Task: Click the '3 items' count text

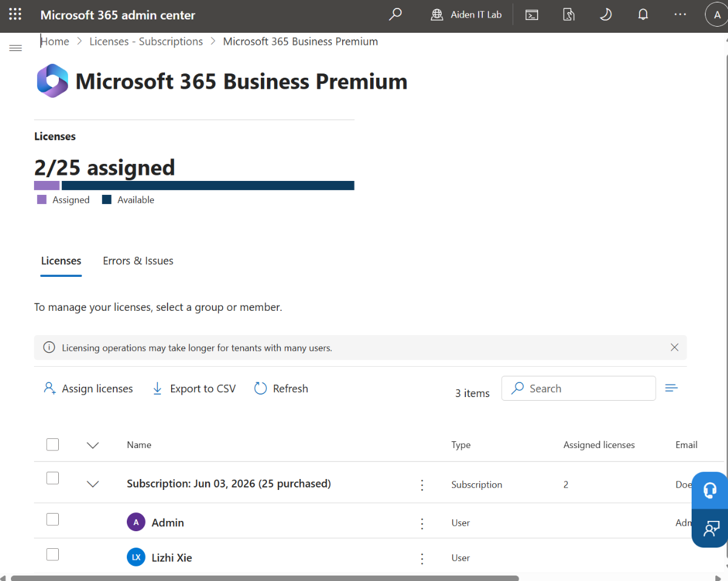Action: click(473, 393)
